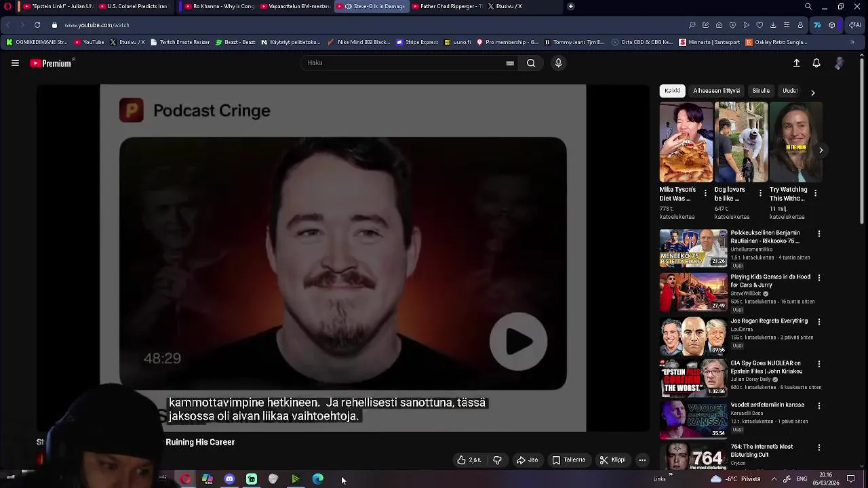The height and width of the screenshot is (488, 868).
Task: Open Microsoft Edge from the taskbar
Action: click(317, 479)
